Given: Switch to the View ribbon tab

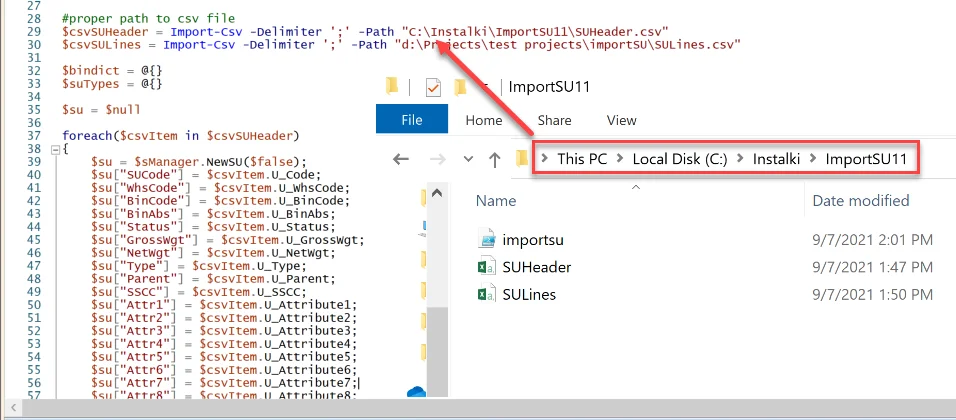Looking at the screenshot, I should tap(621, 120).
